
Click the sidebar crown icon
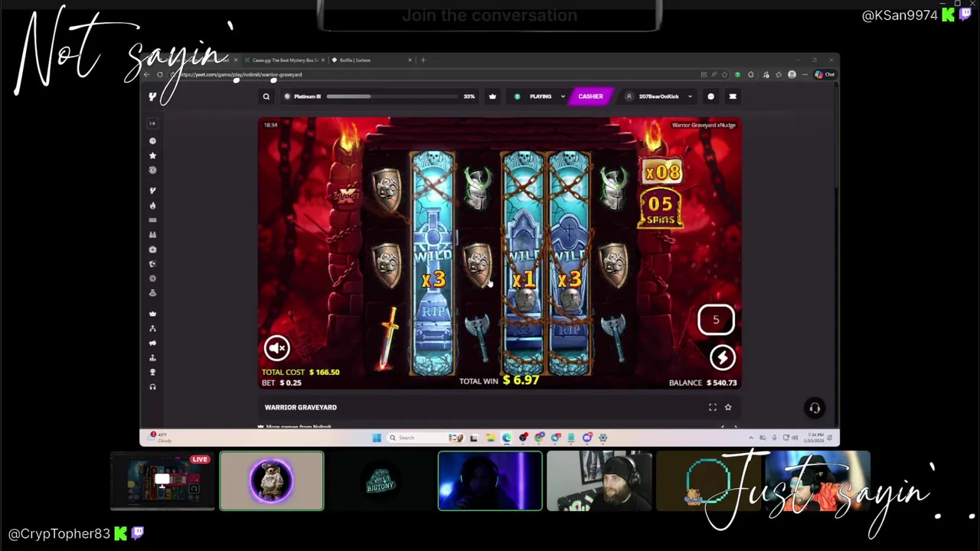(x=152, y=314)
